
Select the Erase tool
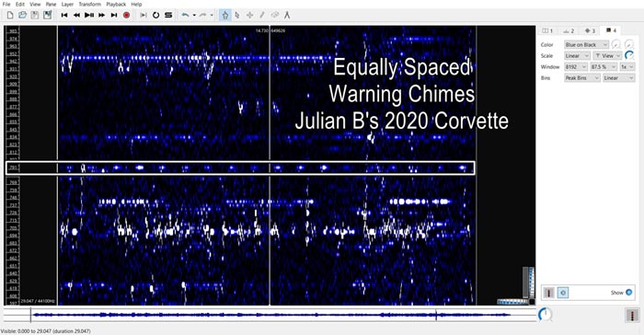click(x=275, y=16)
